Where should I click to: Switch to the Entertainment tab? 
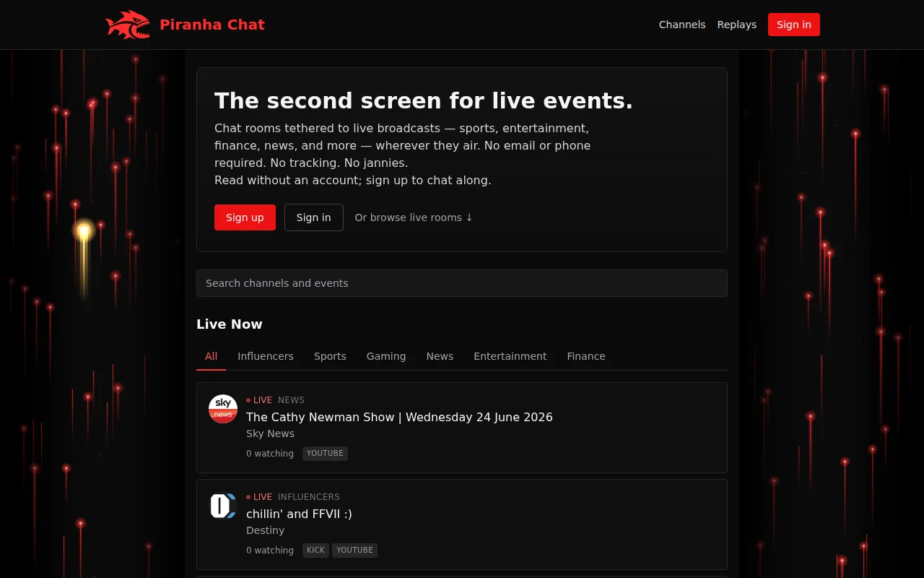[x=510, y=356]
